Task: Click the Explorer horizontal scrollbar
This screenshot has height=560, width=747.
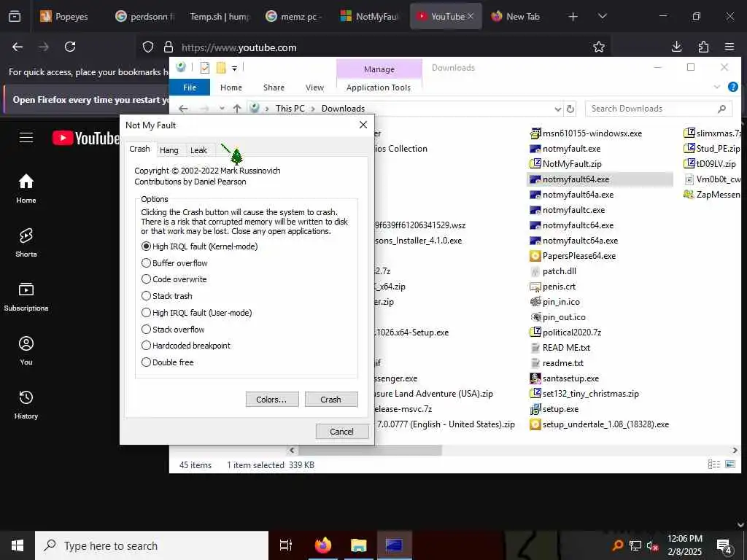Action: tap(370, 450)
